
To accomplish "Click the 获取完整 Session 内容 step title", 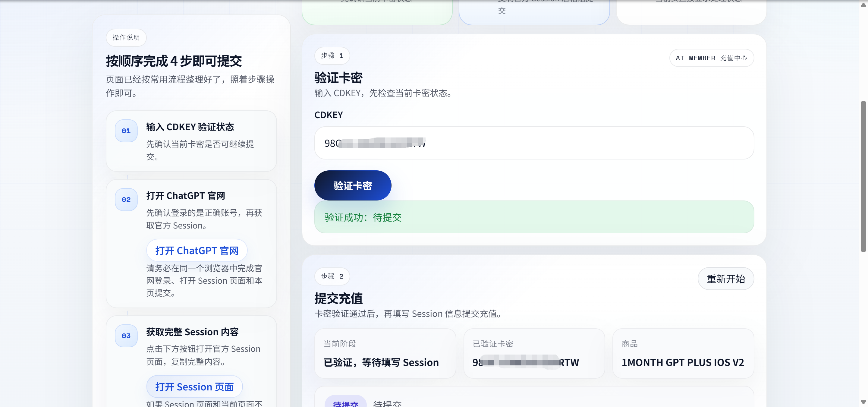I will coord(192,332).
